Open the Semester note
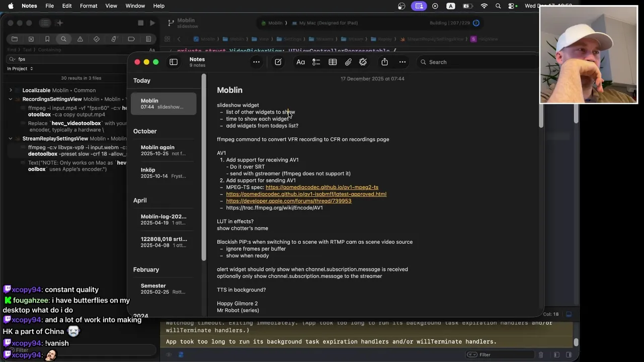 [x=164, y=289]
